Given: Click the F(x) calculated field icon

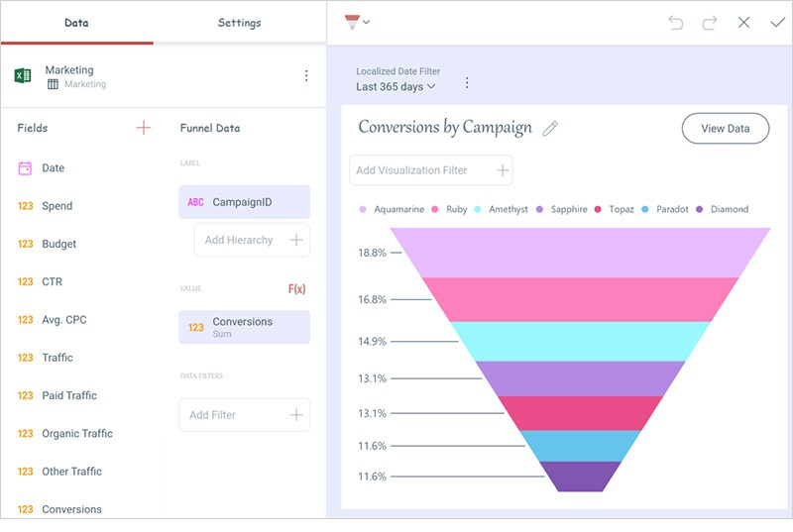Looking at the screenshot, I should pyautogui.click(x=296, y=289).
